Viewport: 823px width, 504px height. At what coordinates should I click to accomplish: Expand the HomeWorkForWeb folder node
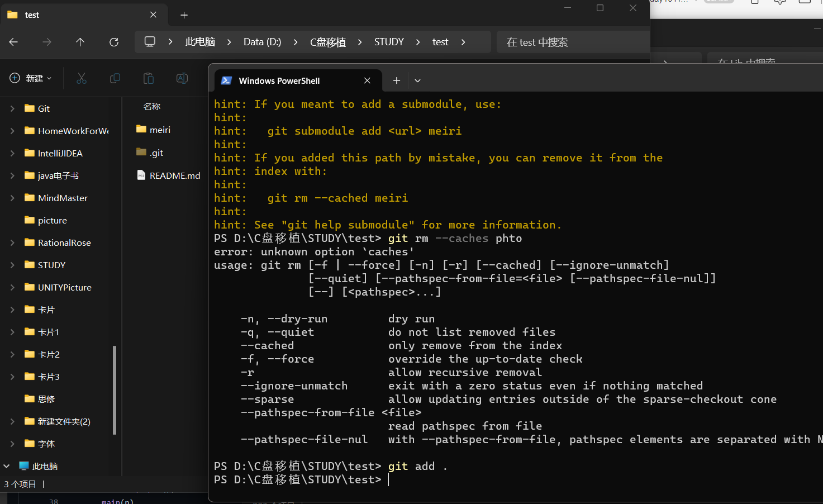tap(12, 131)
